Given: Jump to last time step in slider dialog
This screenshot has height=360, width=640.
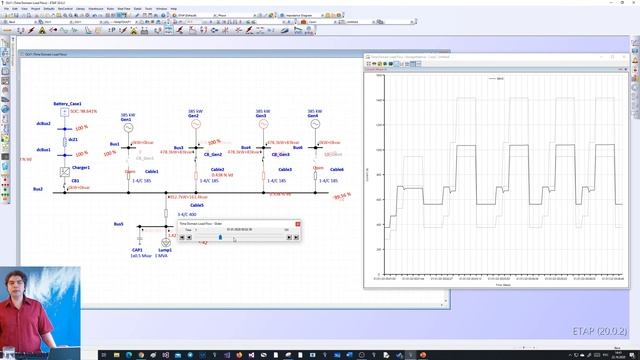Looking at the screenshot, I should 296,238.
